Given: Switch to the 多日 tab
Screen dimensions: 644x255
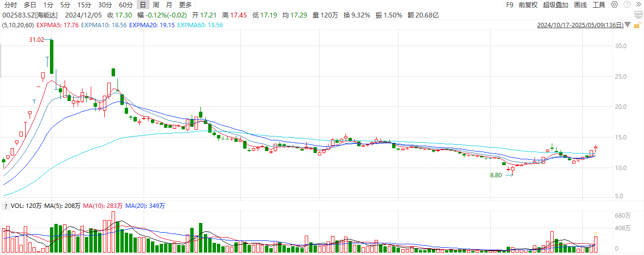Looking at the screenshot, I should tap(30, 5).
